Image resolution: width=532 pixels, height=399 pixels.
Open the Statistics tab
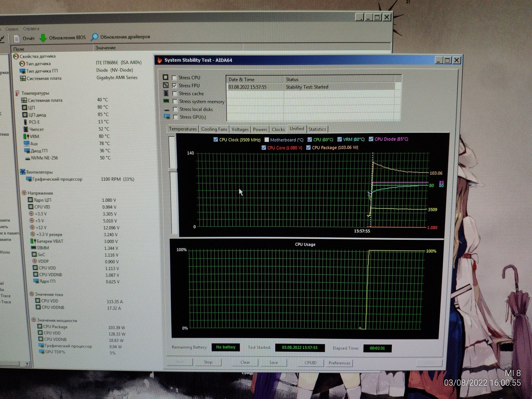(x=317, y=129)
